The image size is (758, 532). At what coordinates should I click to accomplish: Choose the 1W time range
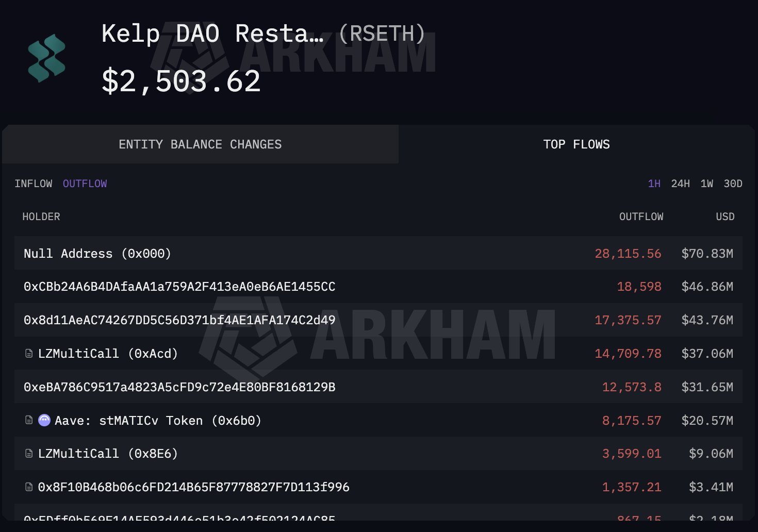point(706,184)
